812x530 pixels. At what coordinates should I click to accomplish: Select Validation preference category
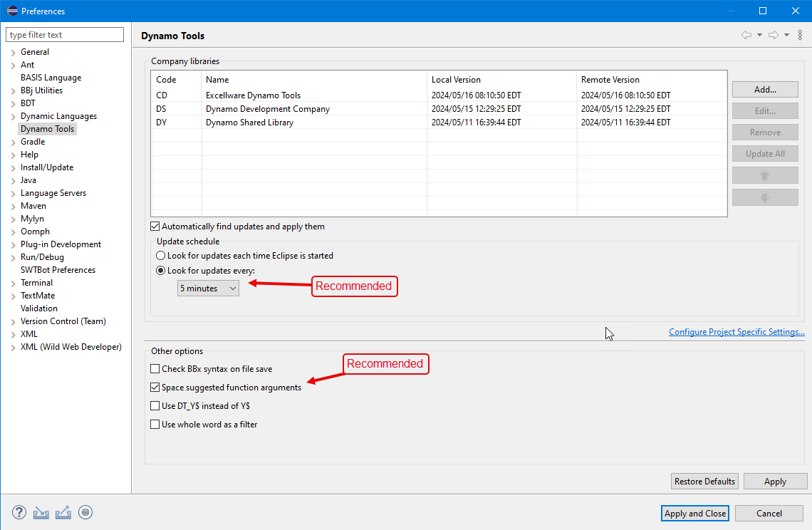click(39, 308)
